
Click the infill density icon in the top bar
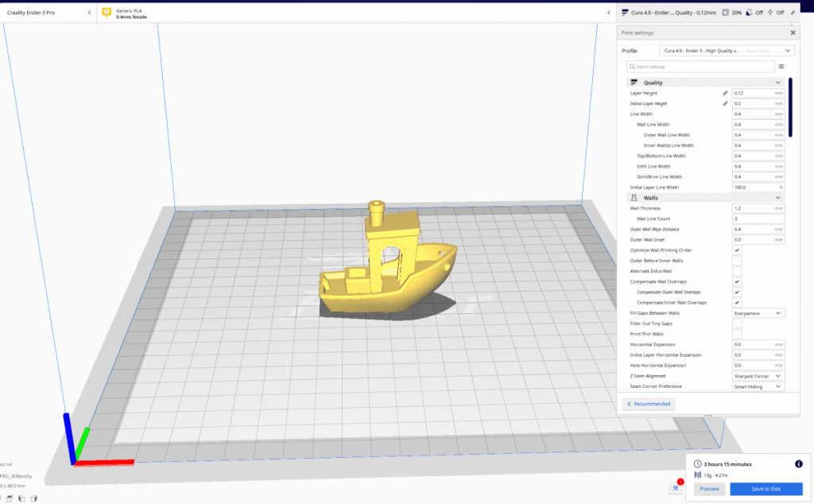[726, 13]
